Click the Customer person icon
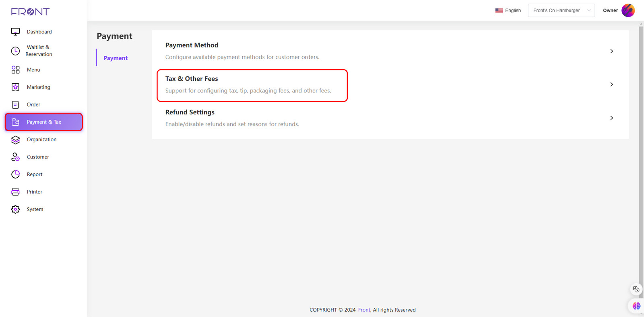 click(15, 157)
